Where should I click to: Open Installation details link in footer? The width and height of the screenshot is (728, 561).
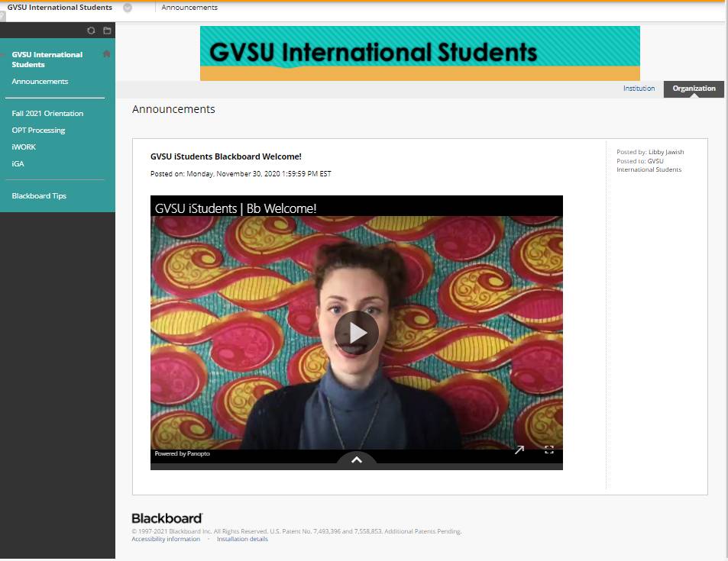[242, 539]
